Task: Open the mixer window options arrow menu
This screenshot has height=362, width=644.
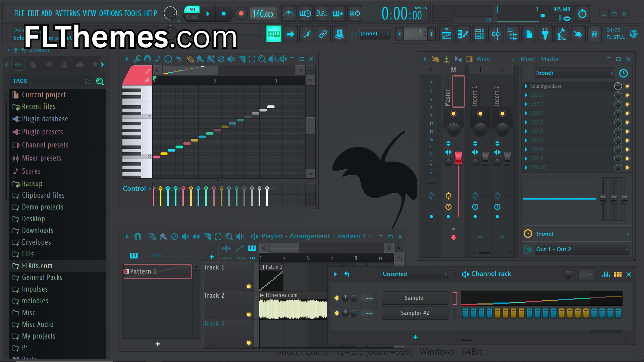Action: click(425, 59)
